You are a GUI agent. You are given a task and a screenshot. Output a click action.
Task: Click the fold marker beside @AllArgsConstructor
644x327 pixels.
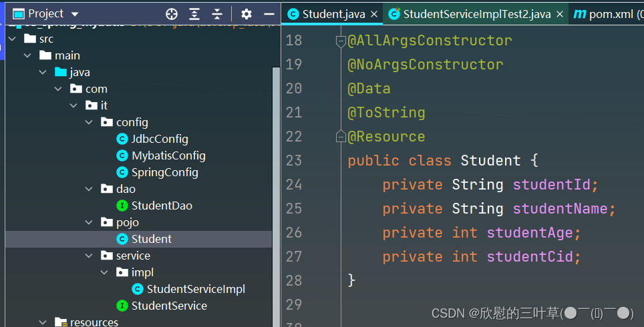340,41
